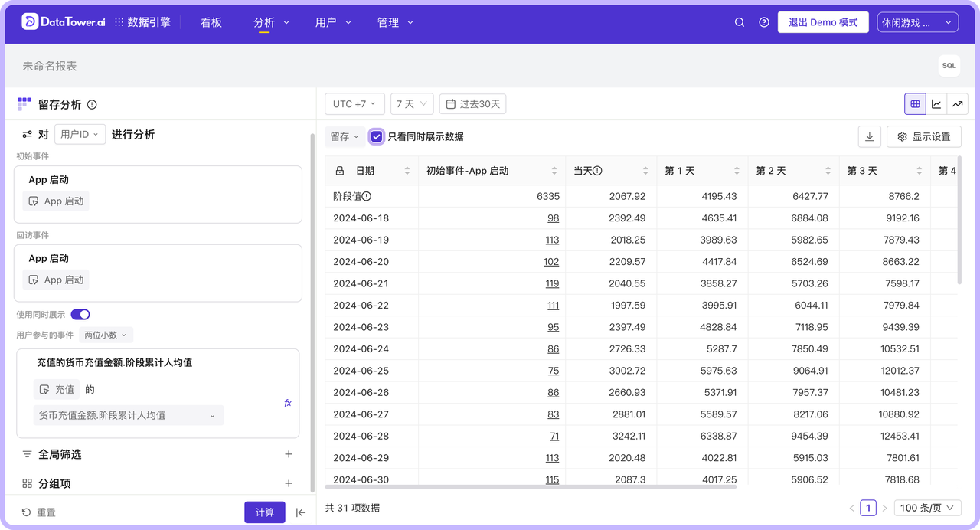Open 显示设置 display settings
Screen dimensions: 980x530
(923, 136)
